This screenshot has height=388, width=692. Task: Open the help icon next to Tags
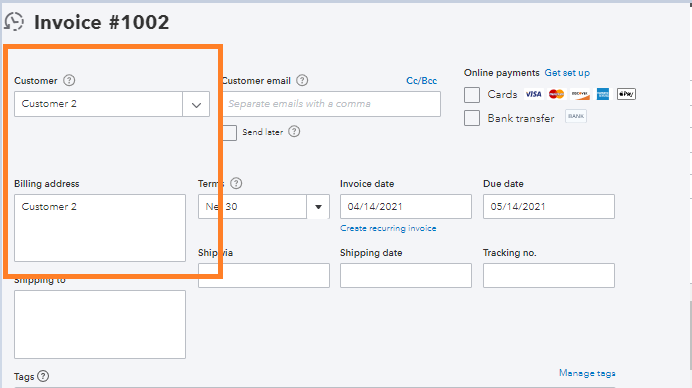click(43, 376)
